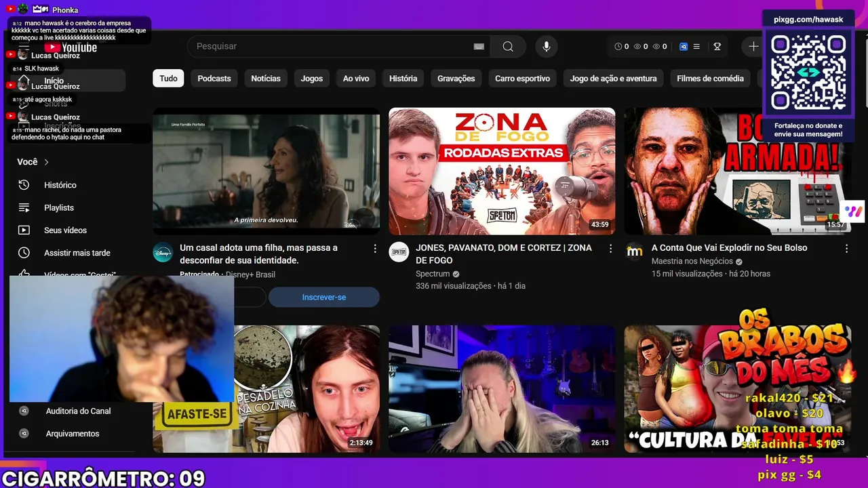The height and width of the screenshot is (488, 868).
Task: Click the plus create button
Action: (753, 46)
